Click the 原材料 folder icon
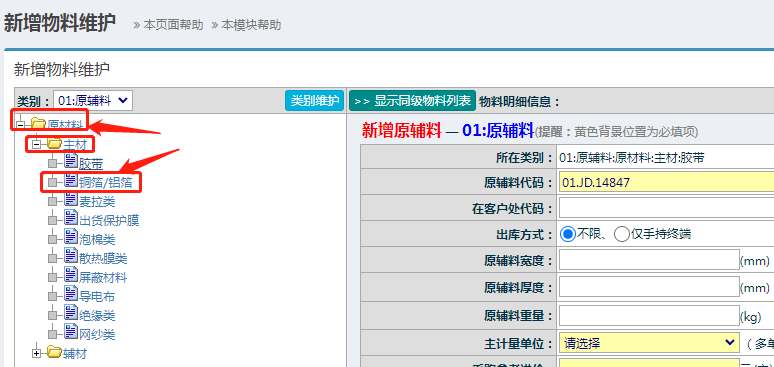This screenshot has width=774, height=367. [39, 123]
